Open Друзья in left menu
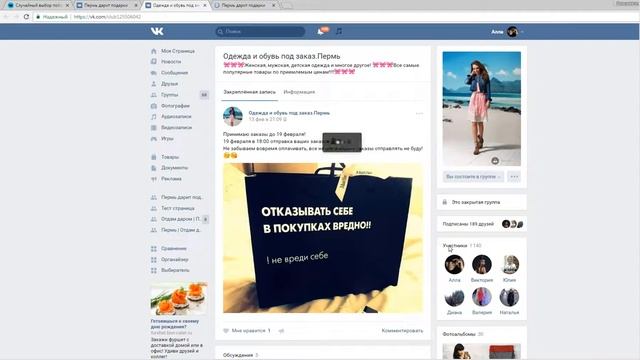 point(169,84)
